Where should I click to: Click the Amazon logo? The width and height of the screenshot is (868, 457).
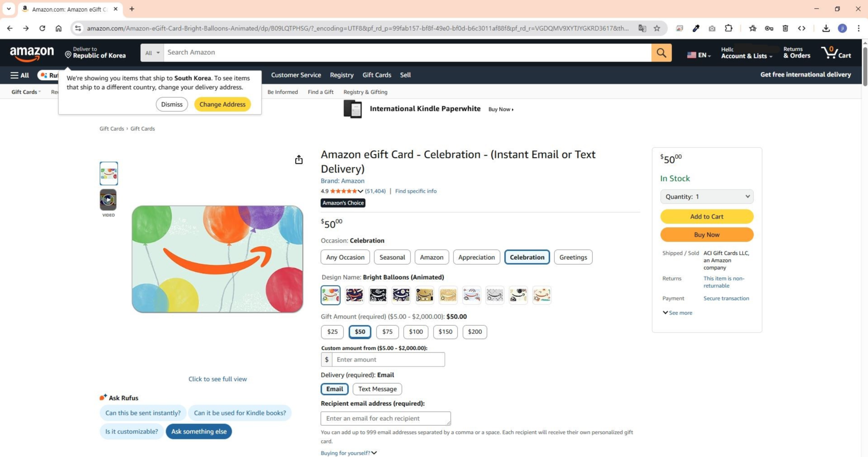click(x=32, y=53)
